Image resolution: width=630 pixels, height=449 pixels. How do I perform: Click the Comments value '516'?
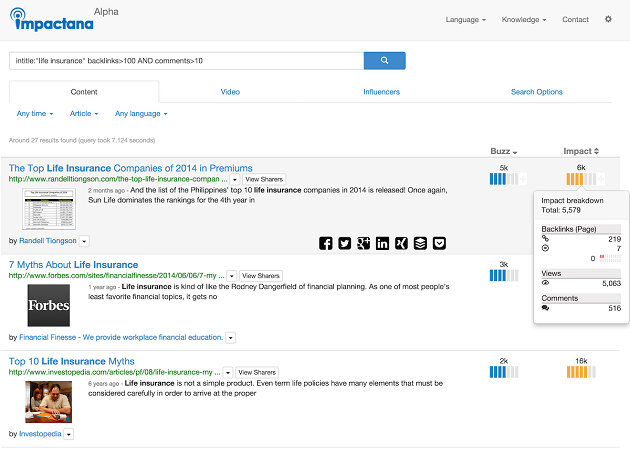pyautogui.click(x=615, y=308)
